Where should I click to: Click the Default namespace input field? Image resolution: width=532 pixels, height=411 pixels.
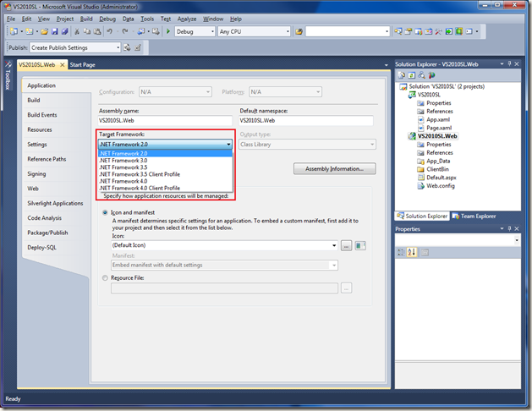tap(306, 121)
